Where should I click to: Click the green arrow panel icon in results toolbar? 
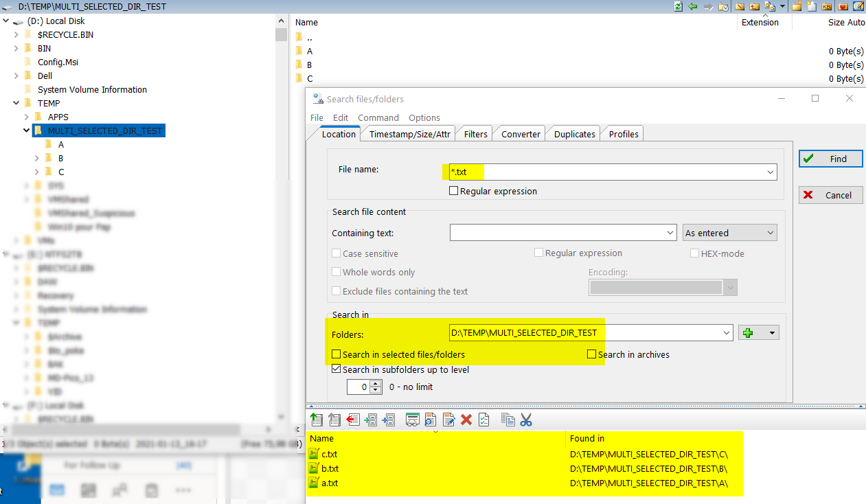pyautogui.click(x=371, y=420)
